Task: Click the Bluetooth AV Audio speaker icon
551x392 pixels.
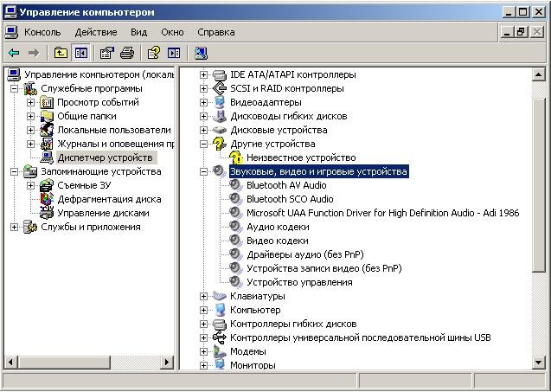Action: point(236,185)
